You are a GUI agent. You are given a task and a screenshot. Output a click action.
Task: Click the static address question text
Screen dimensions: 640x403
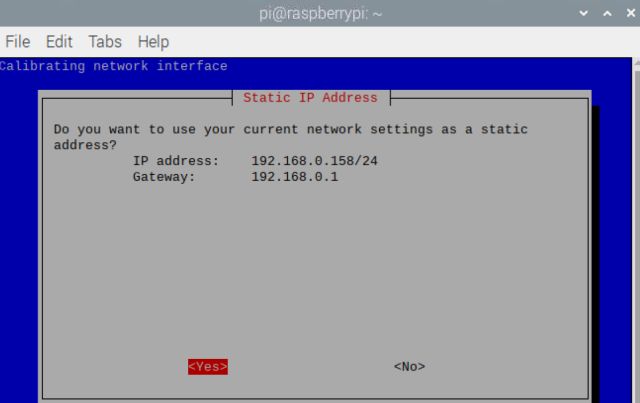click(x=290, y=130)
